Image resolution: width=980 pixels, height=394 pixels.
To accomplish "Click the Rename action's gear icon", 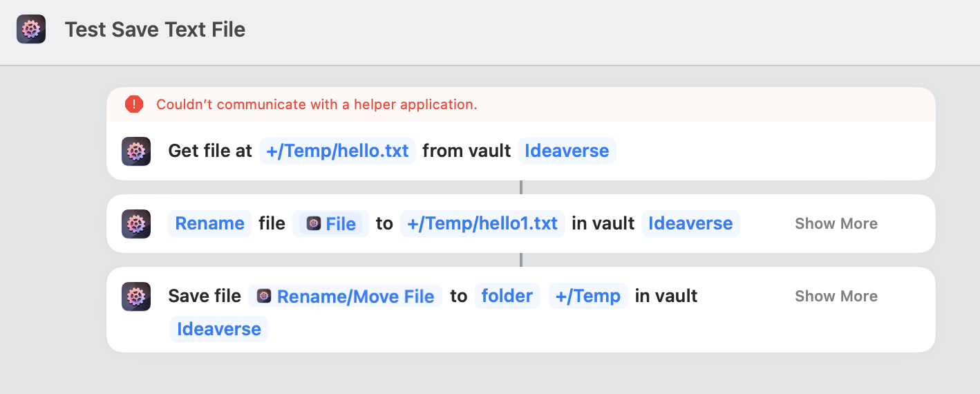I will [136, 223].
